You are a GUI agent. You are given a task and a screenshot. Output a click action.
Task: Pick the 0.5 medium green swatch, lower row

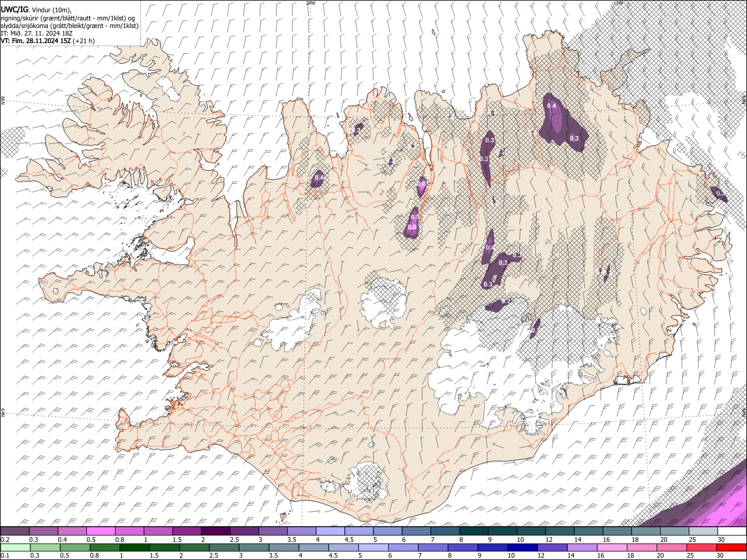pos(75,547)
